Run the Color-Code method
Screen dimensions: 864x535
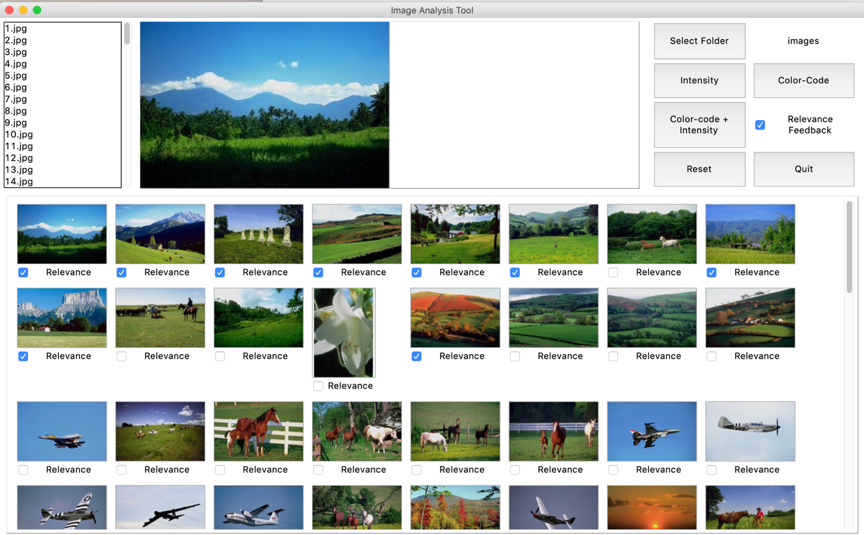click(803, 80)
